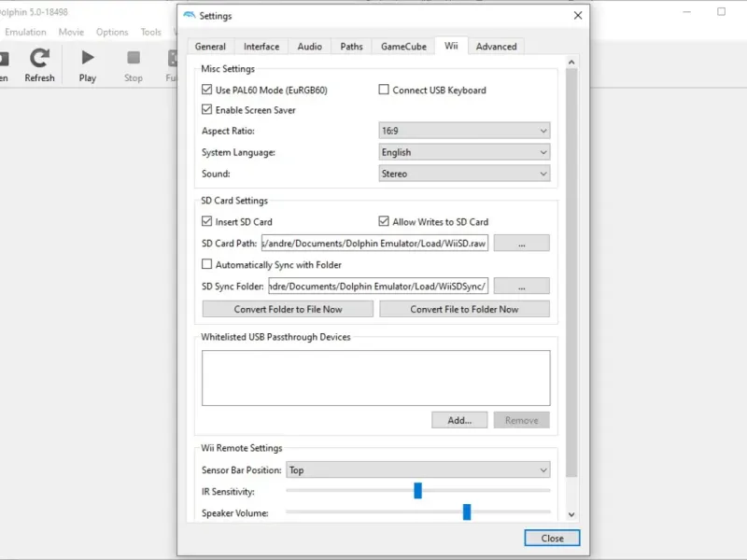The image size is (747, 560).
Task: Open the Movie menu in Dolphin
Action: [x=71, y=32]
